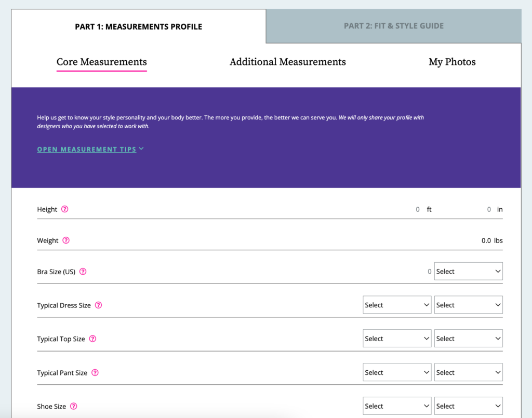
Task: Click Shoe Size help icon
Action: [x=74, y=406]
